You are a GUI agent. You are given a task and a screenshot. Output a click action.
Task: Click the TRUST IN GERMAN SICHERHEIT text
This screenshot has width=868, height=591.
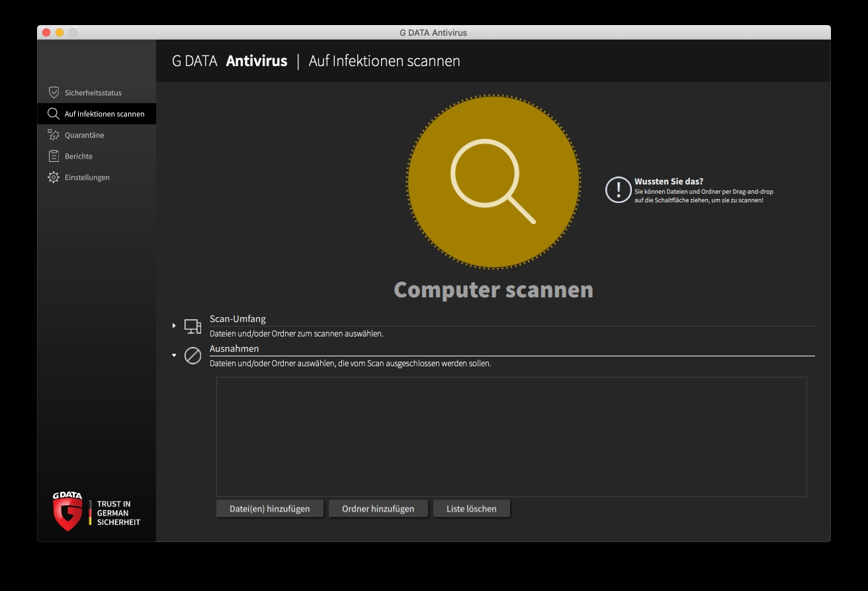click(118, 513)
